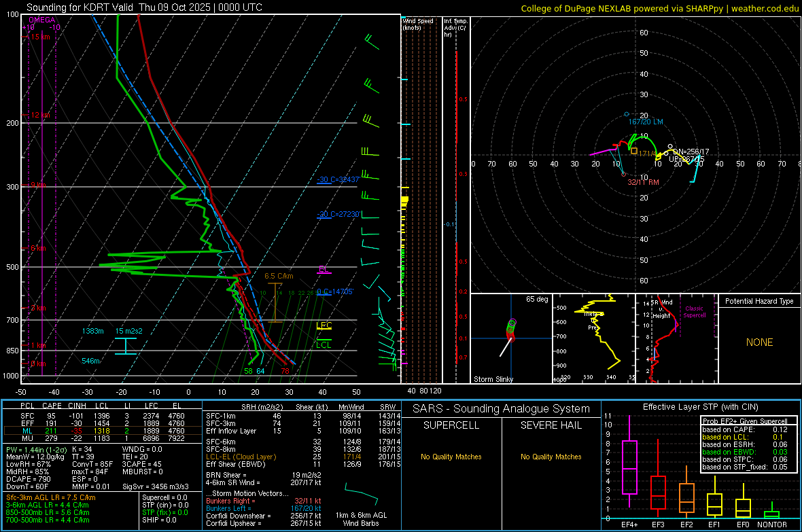Click the magenta EL marker label
This screenshot has width=802, height=532.
coord(324,269)
